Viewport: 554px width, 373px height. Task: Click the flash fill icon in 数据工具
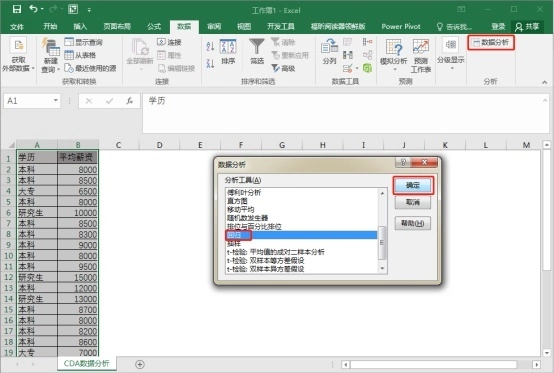(347, 42)
